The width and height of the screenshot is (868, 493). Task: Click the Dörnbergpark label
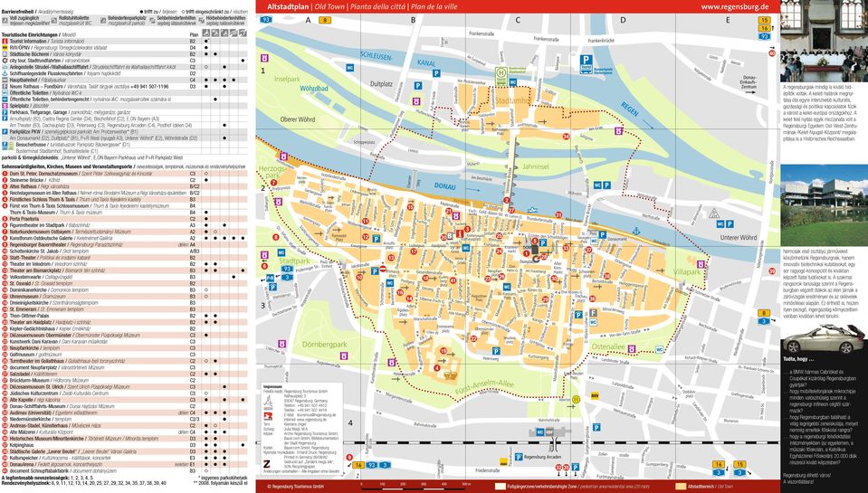pyautogui.click(x=324, y=345)
